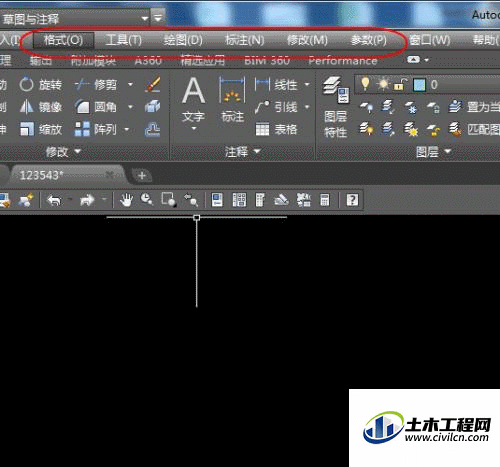Open the QuickCalc calculator icon
This screenshot has width=500, height=467.
325,200
